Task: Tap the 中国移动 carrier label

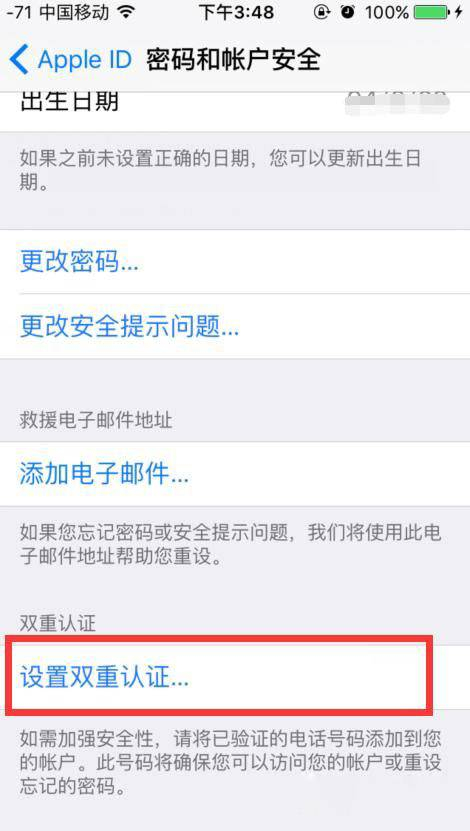Action: tap(74, 12)
